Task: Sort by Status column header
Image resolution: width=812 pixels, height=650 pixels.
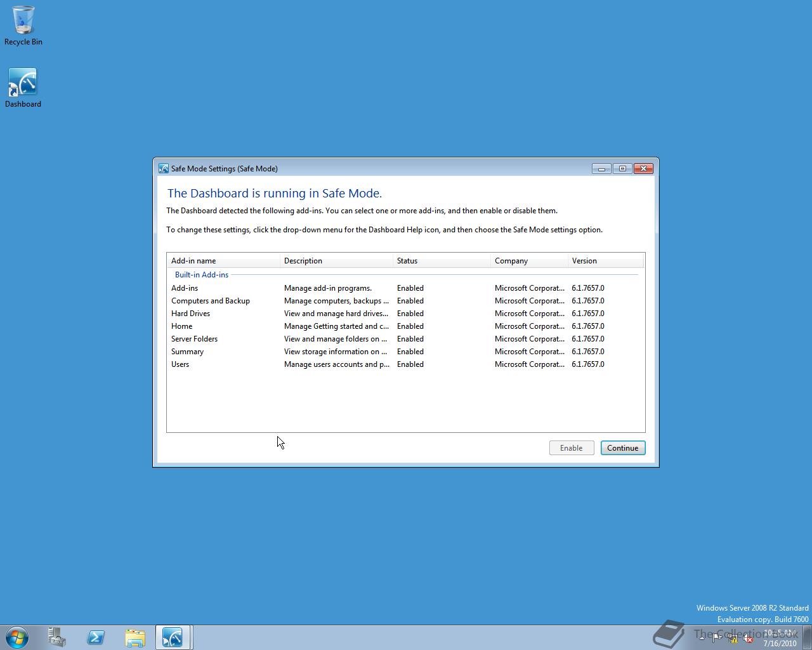Action: point(442,261)
